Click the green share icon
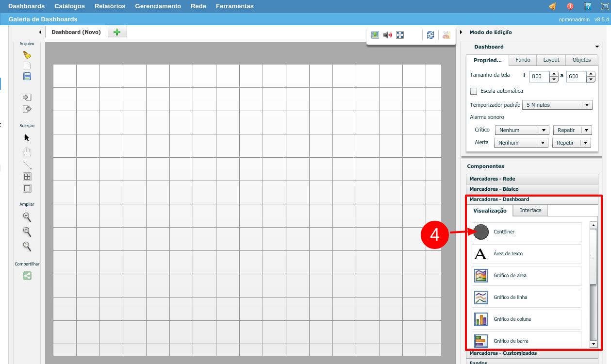Image resolution: width=611 pixels, height=364 pixels. coord(27,276)
